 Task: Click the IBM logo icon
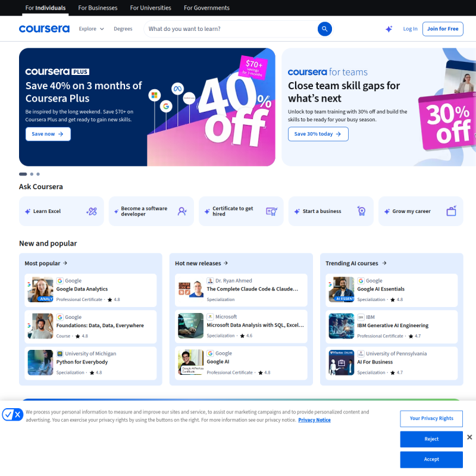[361, 317]
